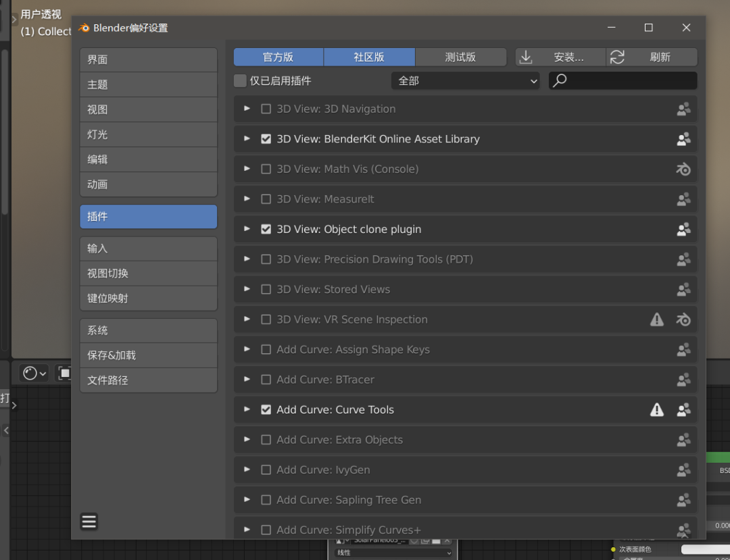
Task: Select the 插件 section button
Action: click(x=149, y=217)
